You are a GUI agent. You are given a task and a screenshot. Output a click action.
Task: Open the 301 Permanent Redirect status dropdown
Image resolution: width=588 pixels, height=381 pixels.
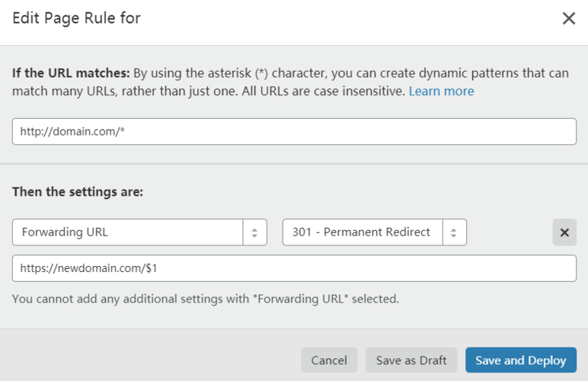tap(374, 232)
